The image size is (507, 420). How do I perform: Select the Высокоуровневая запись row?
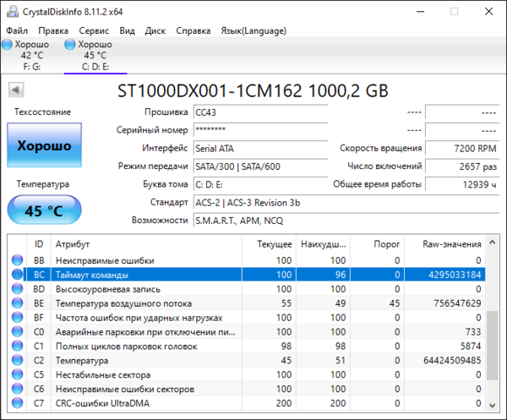(247, 288)
